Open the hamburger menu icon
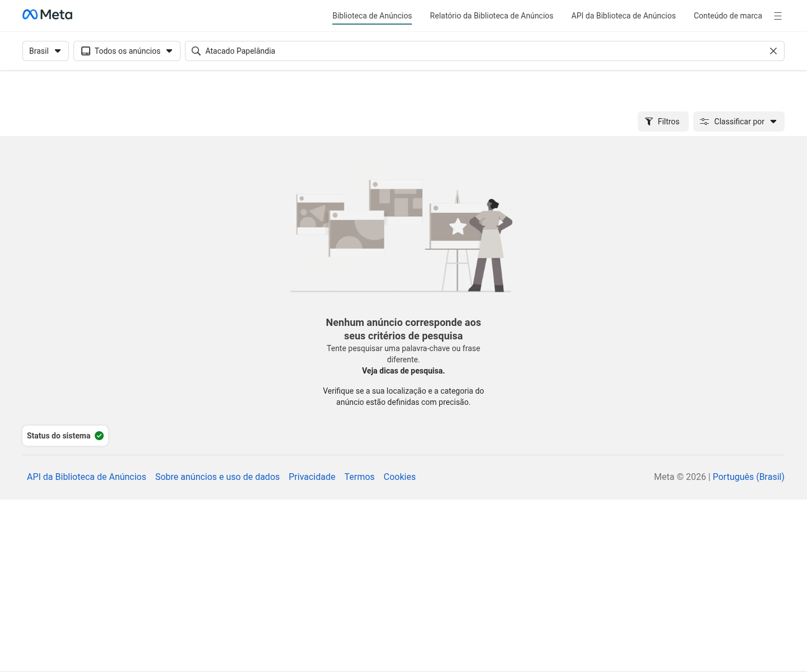807x672 pixels. pos(778,16)
